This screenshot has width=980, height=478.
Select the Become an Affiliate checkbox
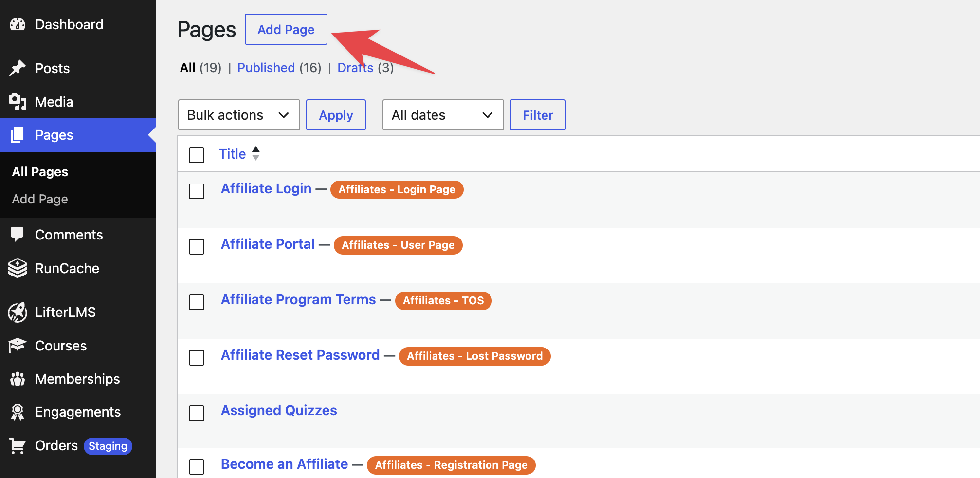click(197, 467)
